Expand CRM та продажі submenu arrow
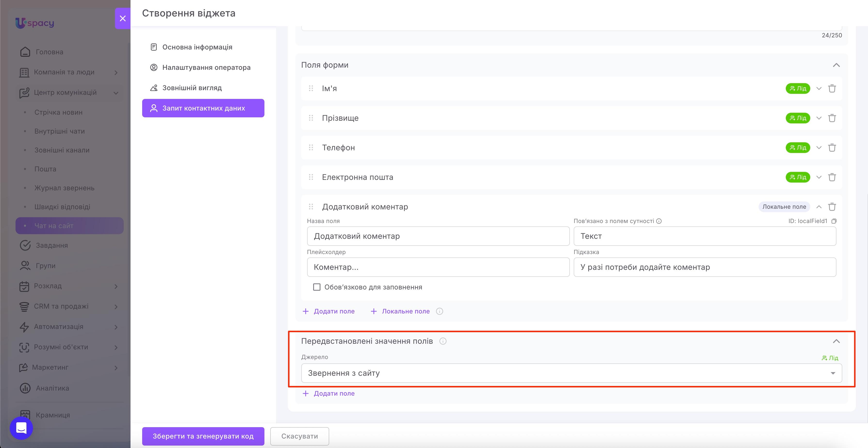Image resolution: width=868 pixels, height=448 pixels. click(116, 306)
